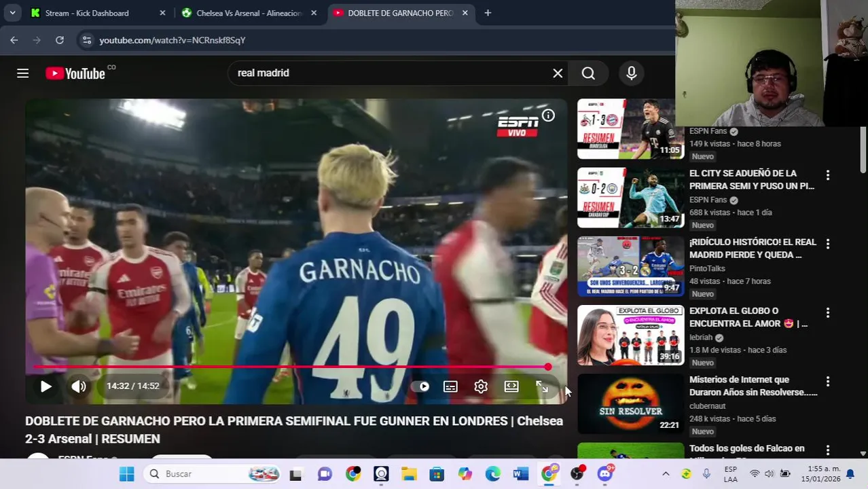This screenshot has width=868, height=489.
Task: Click the page scrollbar down arrow
Action: [x=863, y=453]
